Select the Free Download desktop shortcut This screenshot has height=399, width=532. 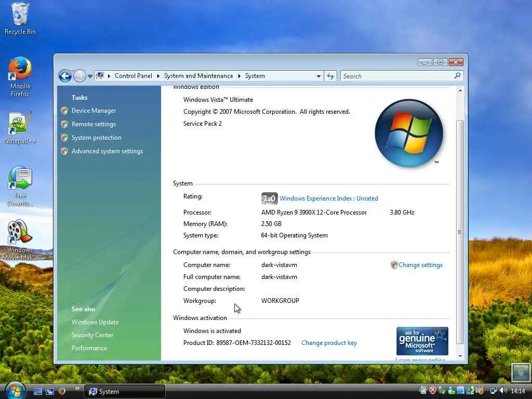point(20,187)
